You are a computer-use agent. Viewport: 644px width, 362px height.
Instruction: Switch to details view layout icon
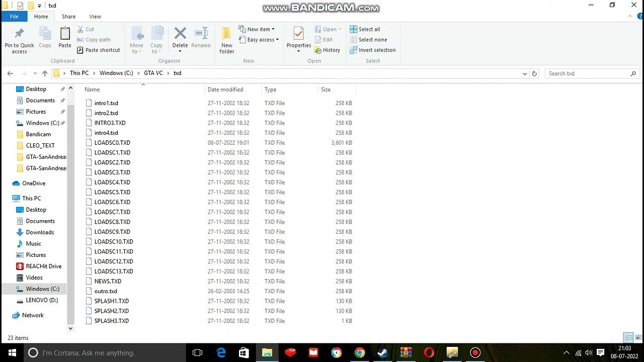(x=628, y=337)
